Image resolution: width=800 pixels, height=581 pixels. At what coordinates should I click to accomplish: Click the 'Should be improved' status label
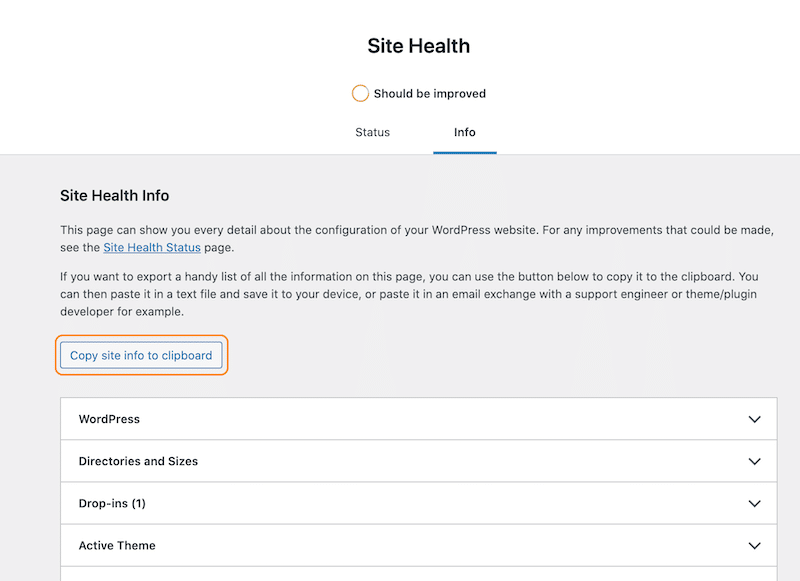click(430, 94)
